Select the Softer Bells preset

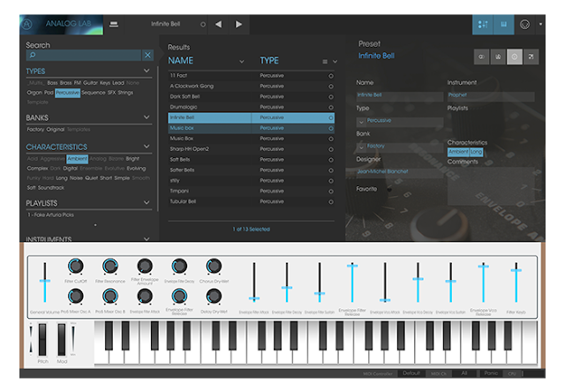tap(251, 170)
